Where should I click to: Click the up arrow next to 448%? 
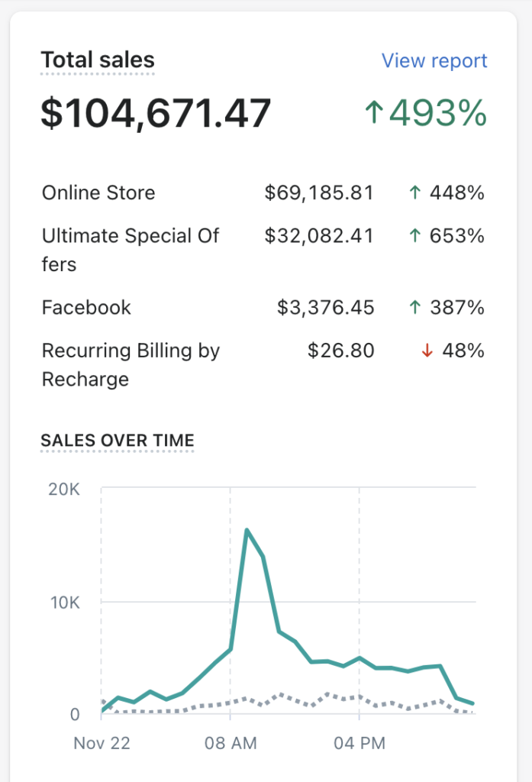pyautogui.click(x=414, y=192)
